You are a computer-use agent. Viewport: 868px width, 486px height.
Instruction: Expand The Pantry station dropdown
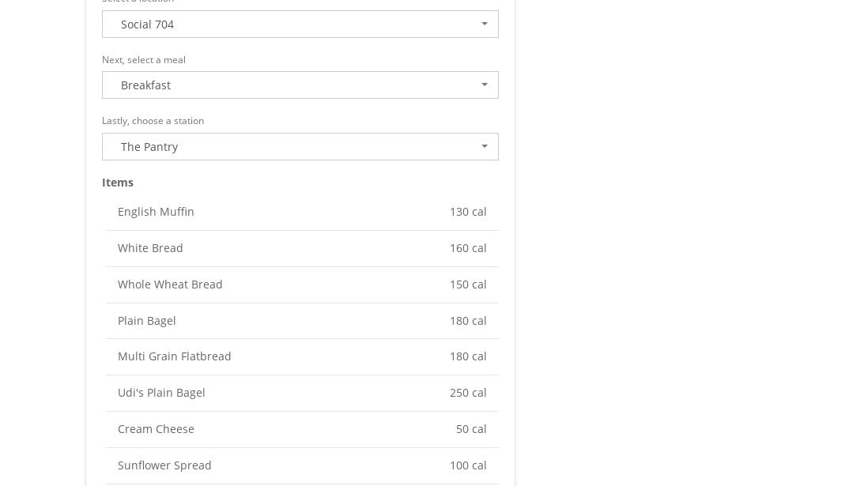pos(300,147)
